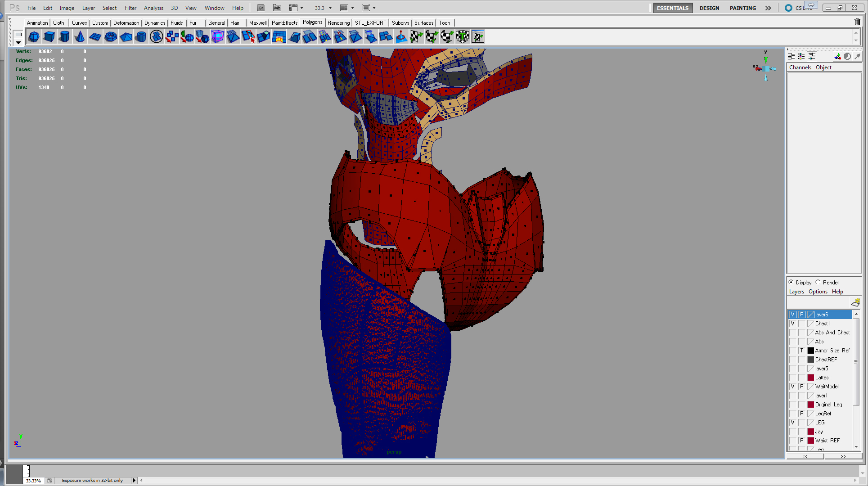Create a polygon sphere from the shelf
Viewport: 868px width, 486px height.
point(34,36)
